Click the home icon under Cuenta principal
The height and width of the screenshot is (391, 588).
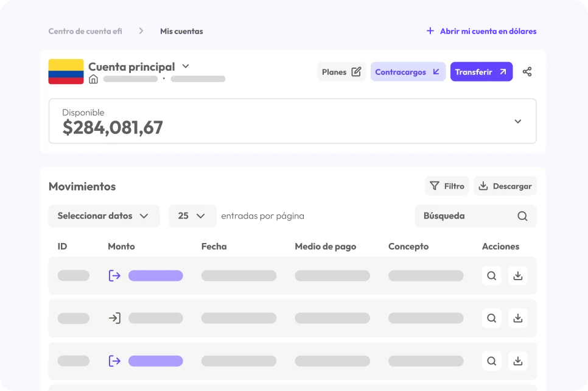pos(93,79)
